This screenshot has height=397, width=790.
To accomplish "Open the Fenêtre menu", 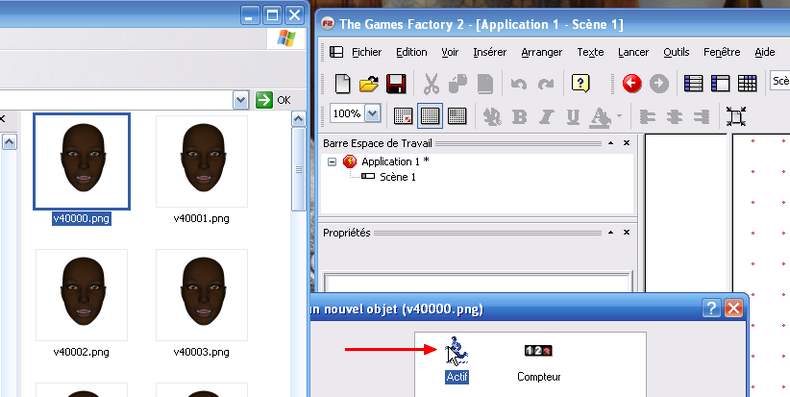I will 722,52.
